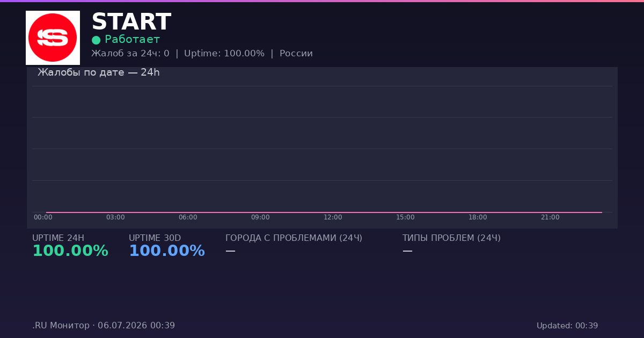Click the 06:00 time axis marker

[188, 217]
